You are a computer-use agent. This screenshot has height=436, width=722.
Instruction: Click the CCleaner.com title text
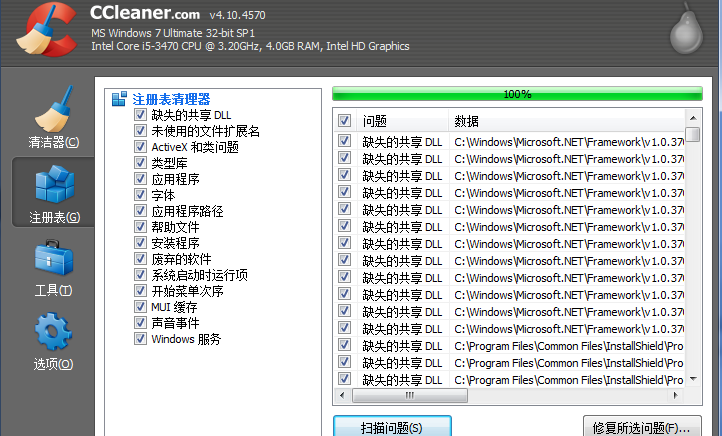[x=145, y=13]
